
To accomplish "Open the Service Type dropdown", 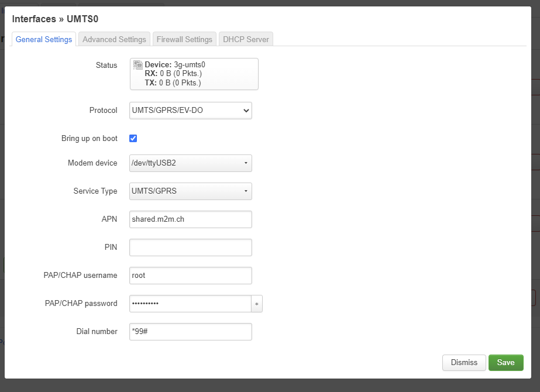I will tap(191, 191).
